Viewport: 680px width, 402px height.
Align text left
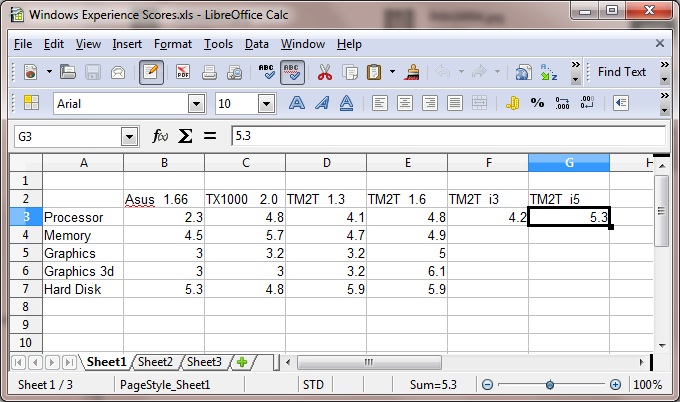(379, 103)
